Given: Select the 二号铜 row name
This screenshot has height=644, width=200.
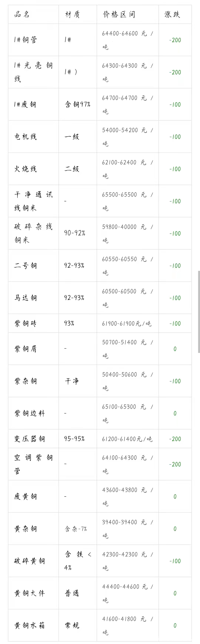Looking at the screenshot, I should (x=25, y=265).
